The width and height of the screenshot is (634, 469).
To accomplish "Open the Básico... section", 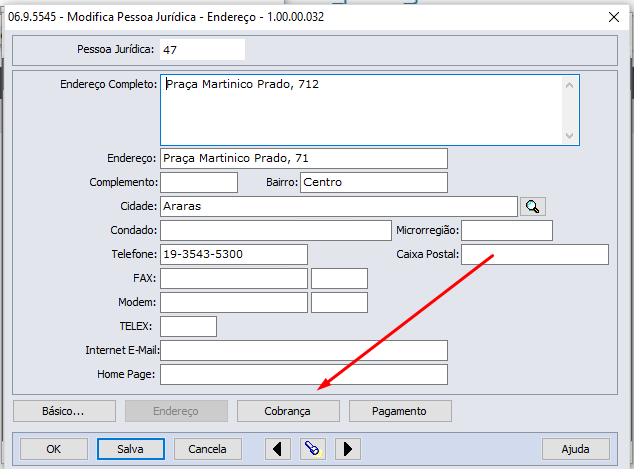I will point(64,411).
